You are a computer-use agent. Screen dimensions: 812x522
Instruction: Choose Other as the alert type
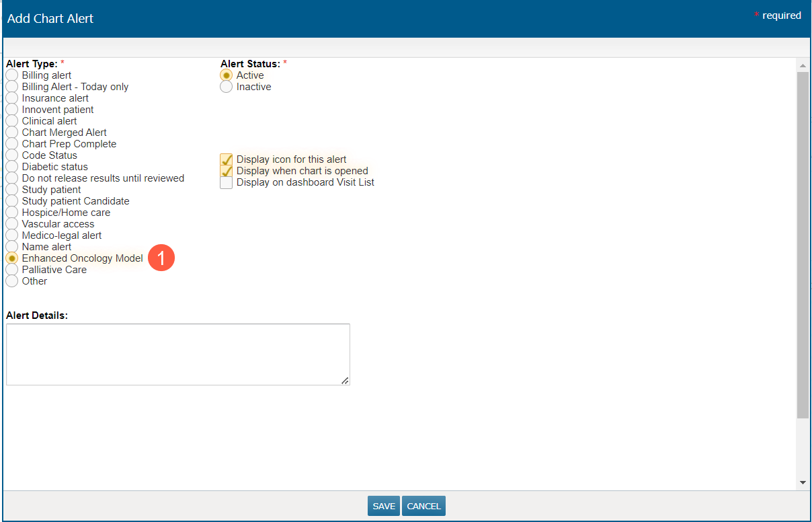(x=12, y=281)
